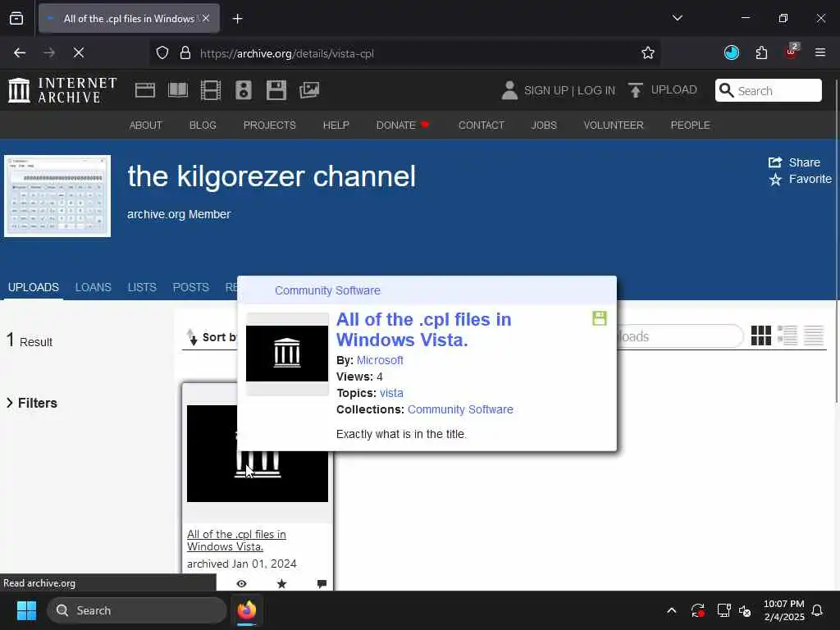
Task: Switch to compact list view
Action: pos(813,336)
